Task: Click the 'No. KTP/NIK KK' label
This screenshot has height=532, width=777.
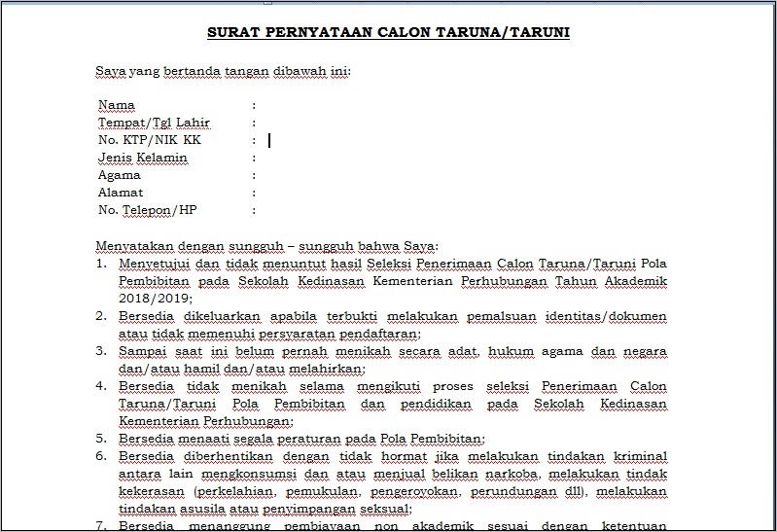Action: pyautogui.click(x=150, y=140)
